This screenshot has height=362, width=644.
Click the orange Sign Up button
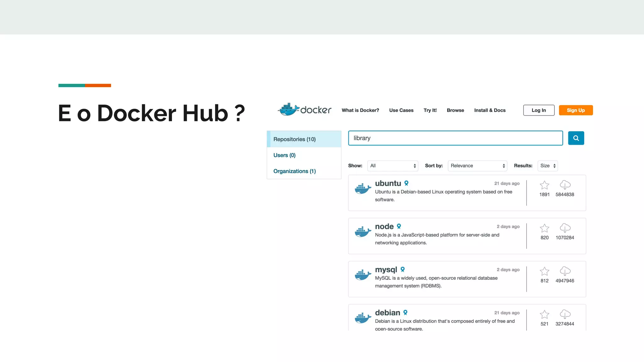576,110
